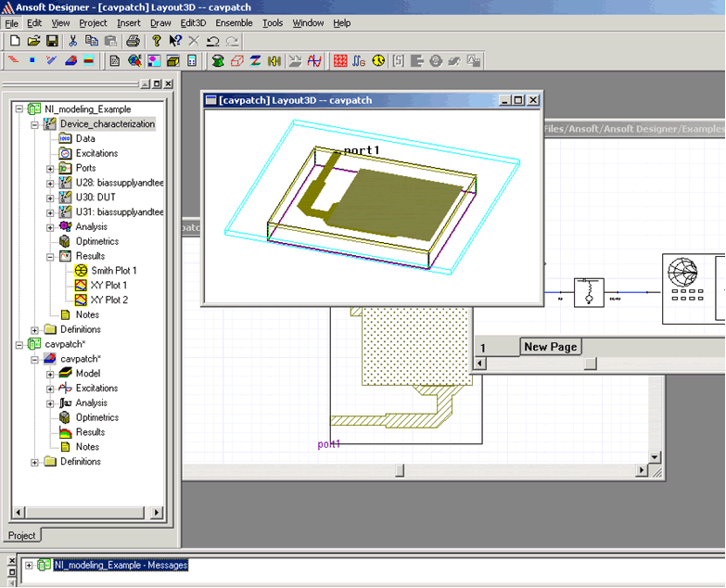Collapse the Device_characterization tree node

tap(34, 124)
